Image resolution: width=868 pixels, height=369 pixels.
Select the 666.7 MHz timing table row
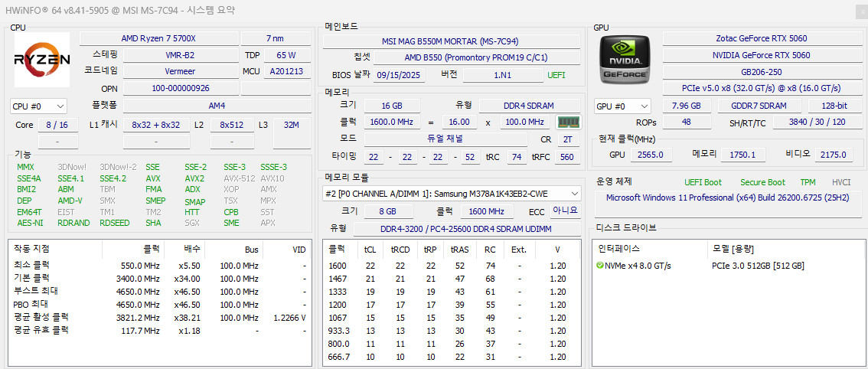[451, 357]
